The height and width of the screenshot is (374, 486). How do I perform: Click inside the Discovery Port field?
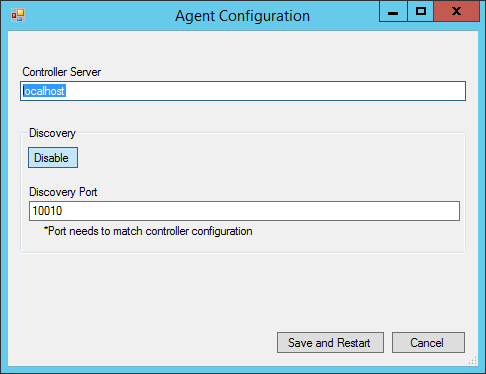(244, 211)
